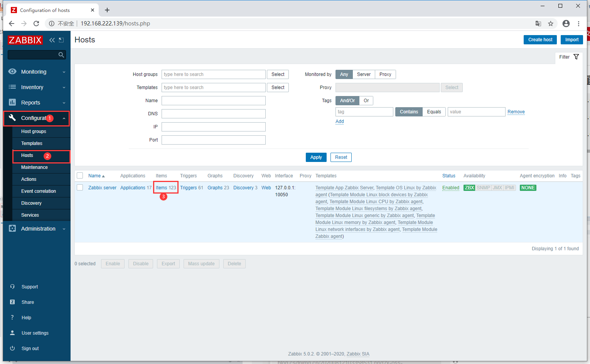This screenshot has width=590, height=364.
Task: Reload the page with refresh icon
Action: tap(36, 24)
